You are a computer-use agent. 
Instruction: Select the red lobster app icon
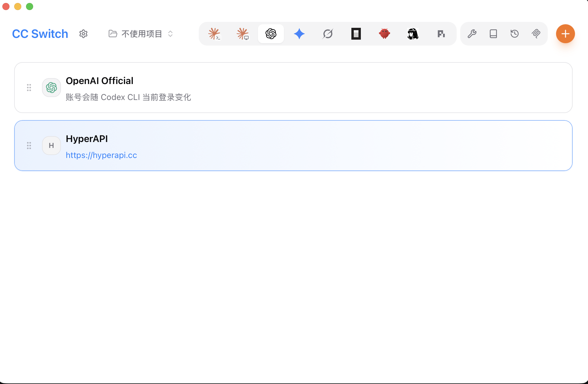pos(385,34)
